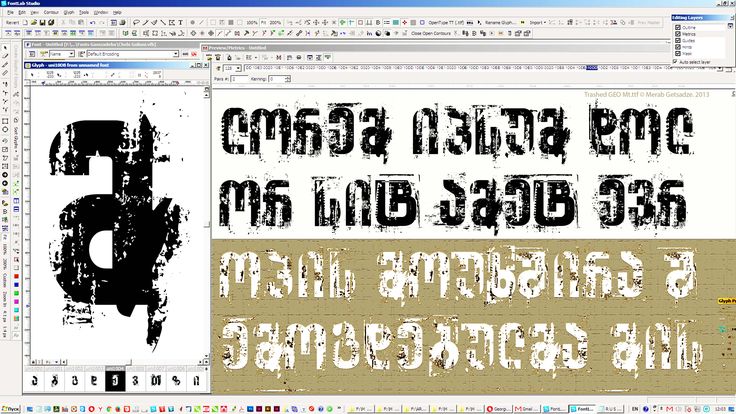The image size is (736, 414).
Task: Click the Undo arrow icon
Action: pos(92,23)
